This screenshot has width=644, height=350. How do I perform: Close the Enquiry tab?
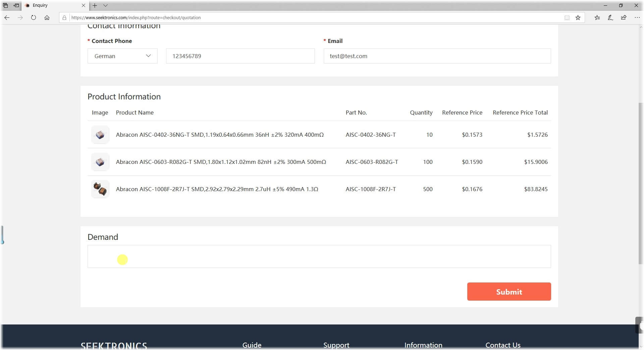point(84,5)
